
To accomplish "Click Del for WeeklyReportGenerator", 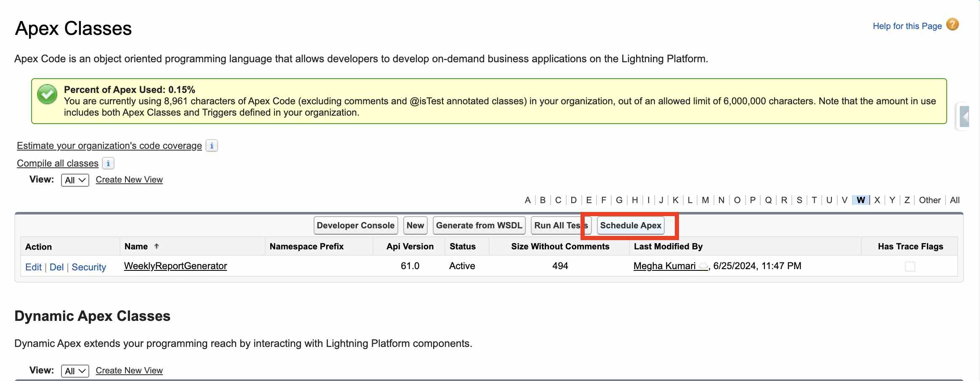I will point(56,267).
